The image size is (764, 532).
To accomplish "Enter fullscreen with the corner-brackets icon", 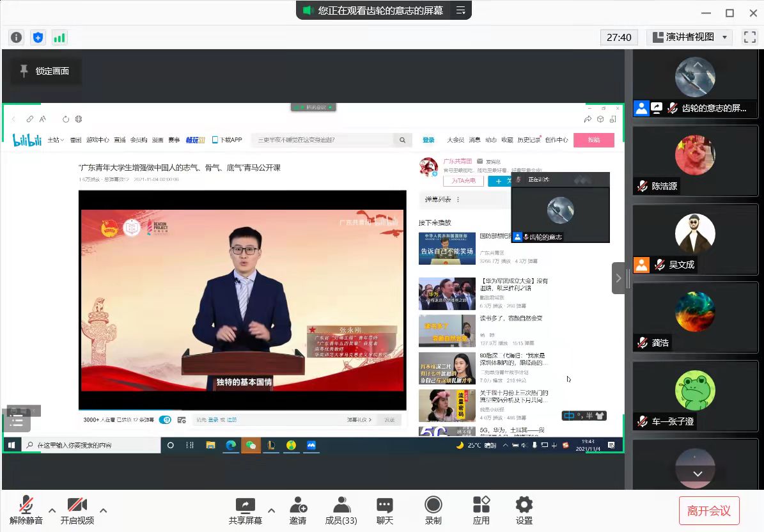I will pos(749,37).
